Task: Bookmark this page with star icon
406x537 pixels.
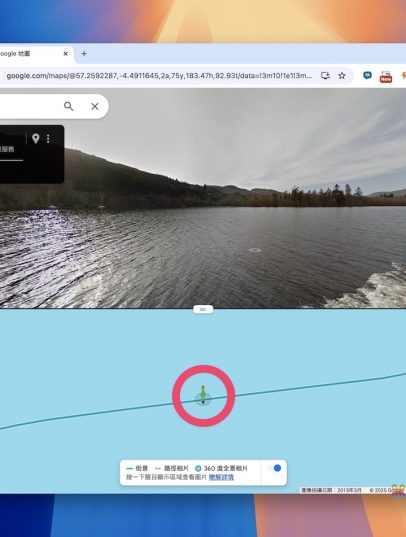Action: tap(342, 76)
